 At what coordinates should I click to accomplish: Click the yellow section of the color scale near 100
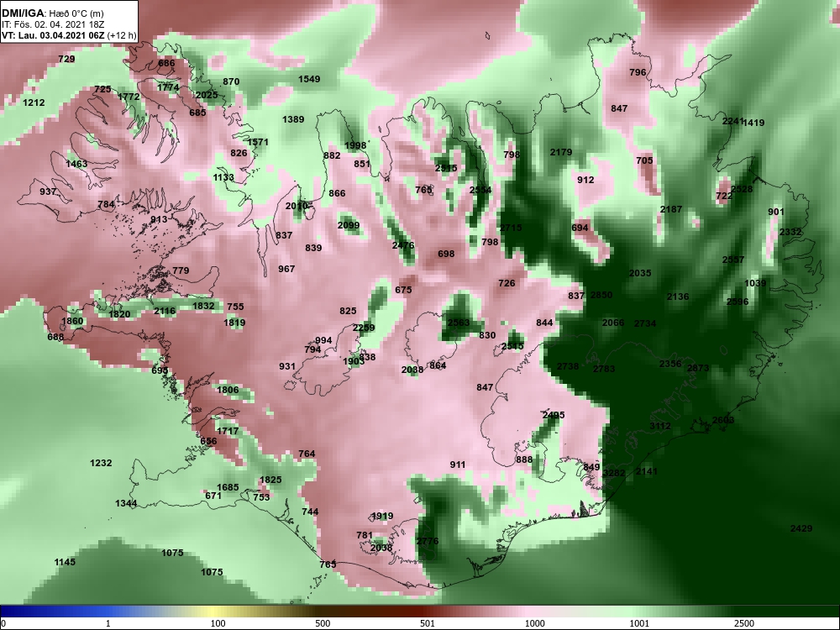point(212,612)
